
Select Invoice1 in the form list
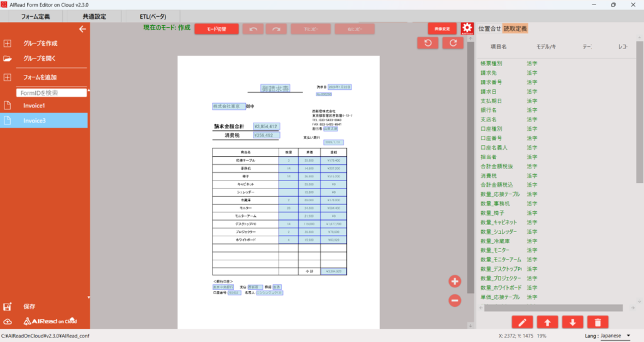(34, 106)
